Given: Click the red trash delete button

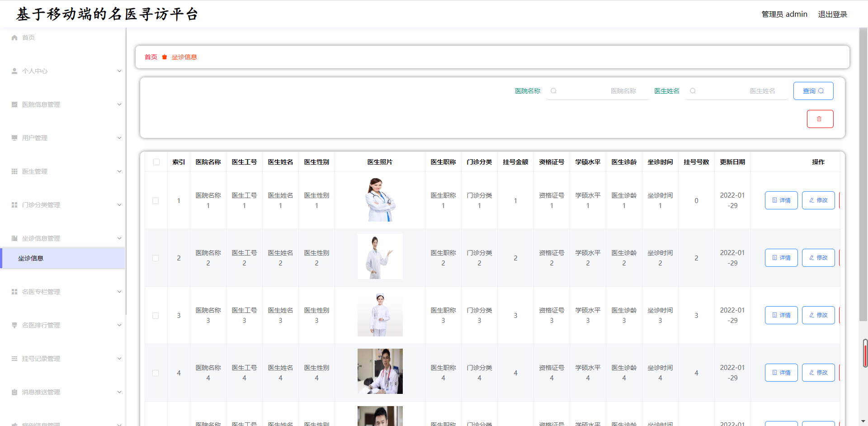Looking at the screenshot, I should pyautogui.click(x=820, y=119).
